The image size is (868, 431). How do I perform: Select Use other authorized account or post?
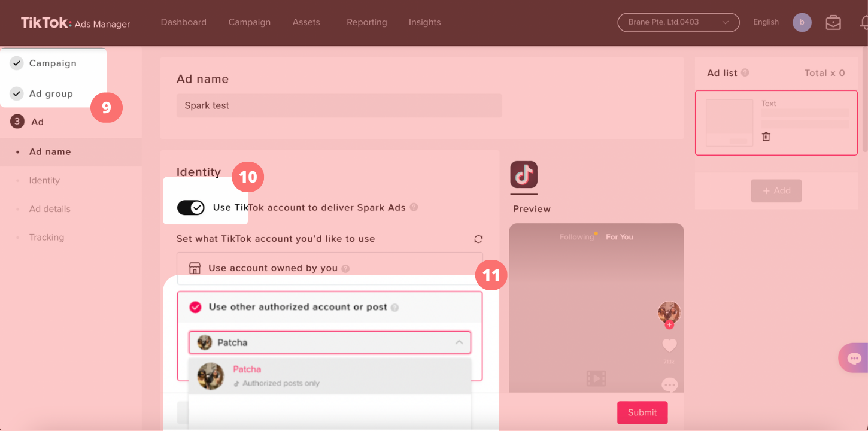330,307
